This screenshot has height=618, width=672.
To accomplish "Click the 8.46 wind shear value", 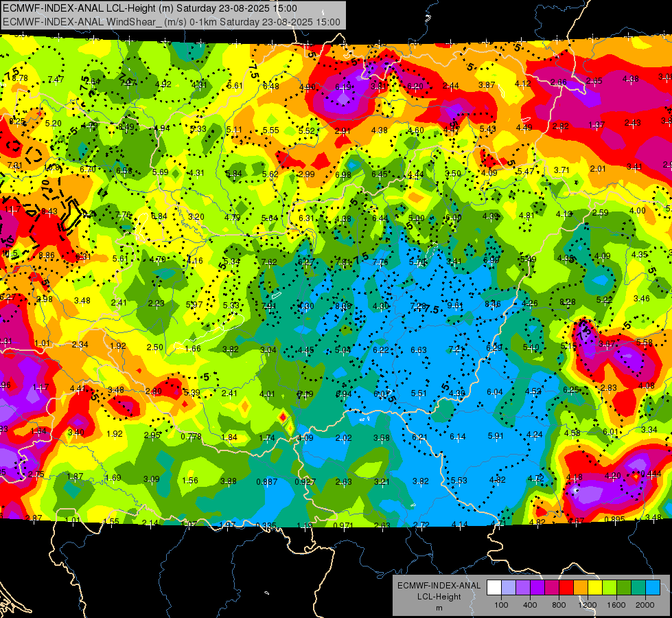I will tap(493, 304).
